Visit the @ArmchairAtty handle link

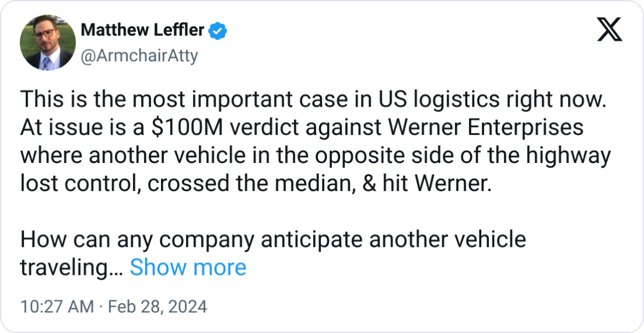[x=138, y=56]
